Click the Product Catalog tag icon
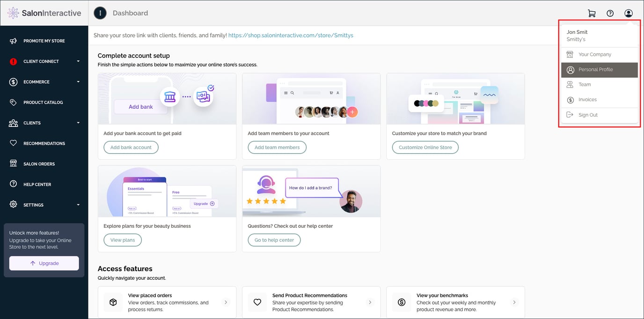 [x=14, y=102]
